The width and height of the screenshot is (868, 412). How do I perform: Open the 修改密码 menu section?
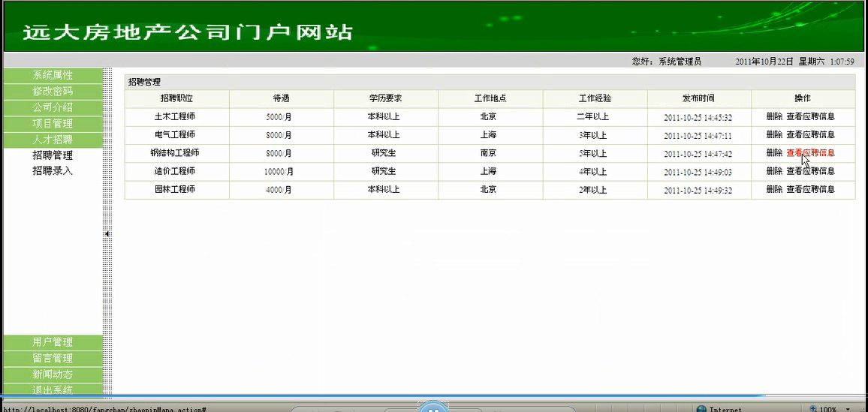coord(53,92)
